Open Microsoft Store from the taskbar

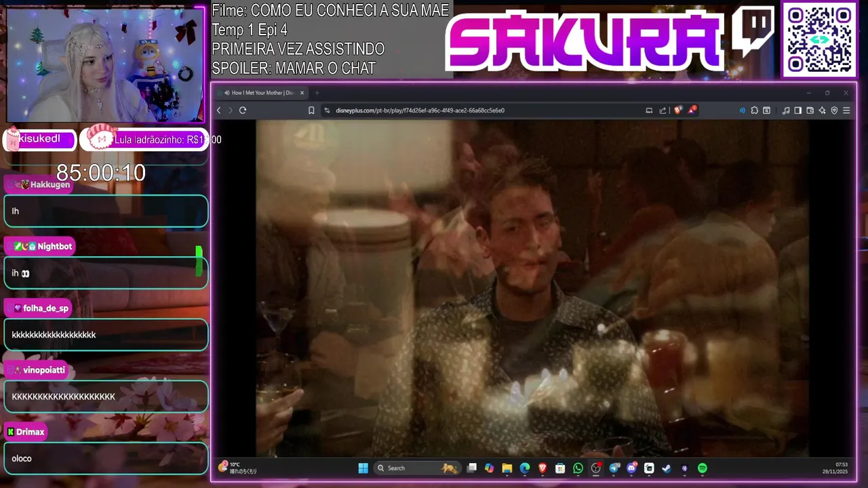pos(560,468)
